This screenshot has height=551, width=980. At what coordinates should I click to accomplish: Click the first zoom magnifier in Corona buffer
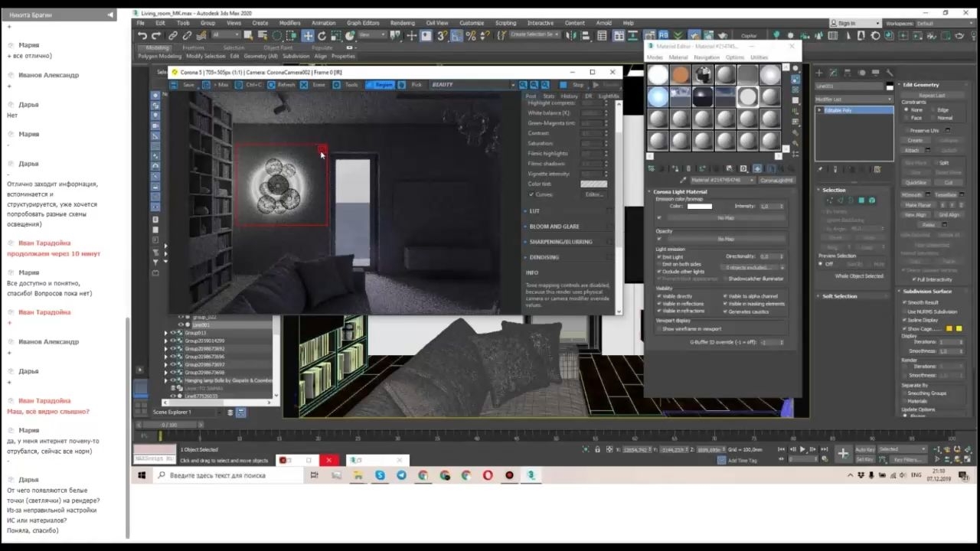[524, 85]
